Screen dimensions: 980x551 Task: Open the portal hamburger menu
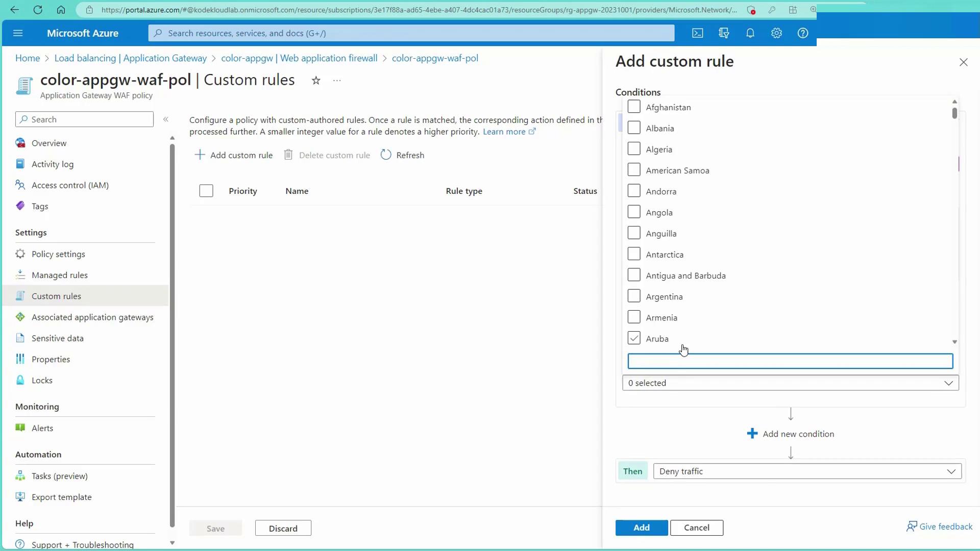point(18,33)
